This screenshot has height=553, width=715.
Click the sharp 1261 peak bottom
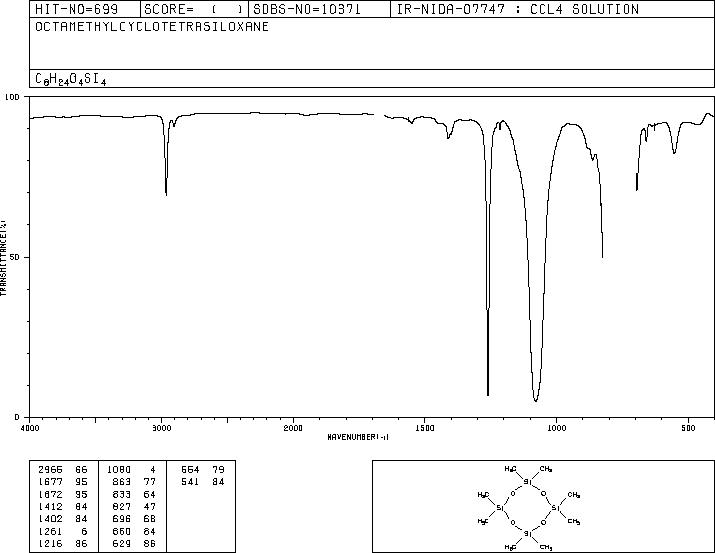[x=488, y=394]
